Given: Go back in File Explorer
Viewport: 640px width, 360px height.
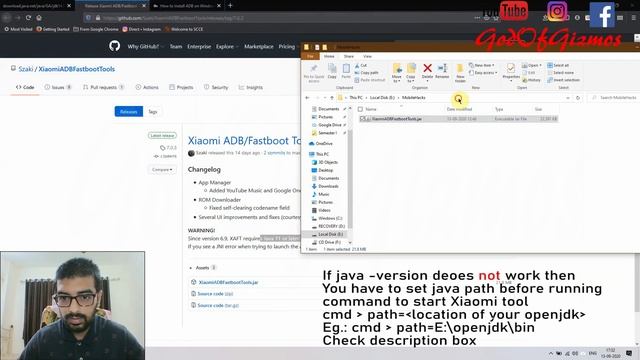Looking at the screenshot, I should tap(308, 98).
